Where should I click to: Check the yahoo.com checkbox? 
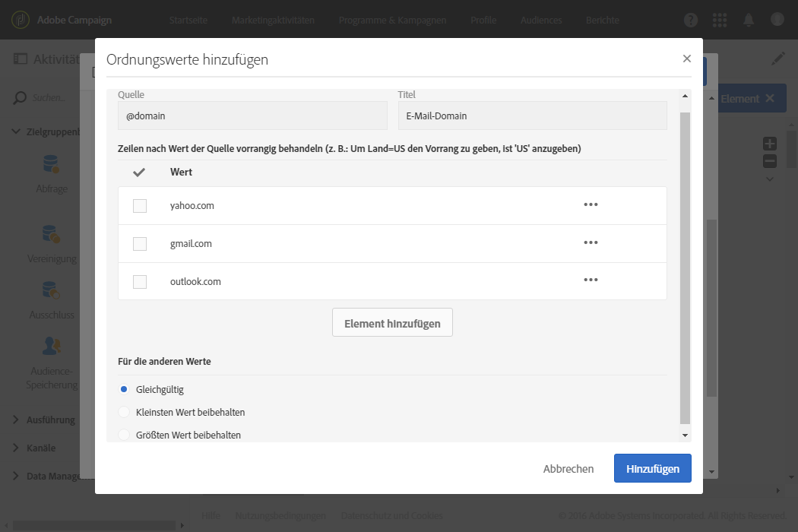tap(140, 206)
